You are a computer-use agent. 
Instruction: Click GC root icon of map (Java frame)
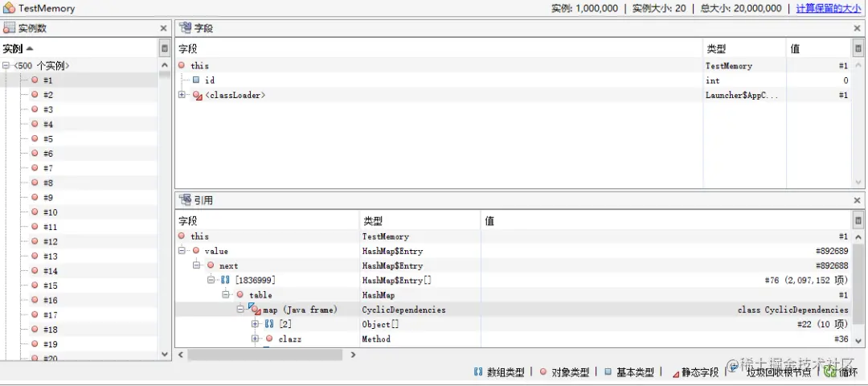[x=255, y=310]
